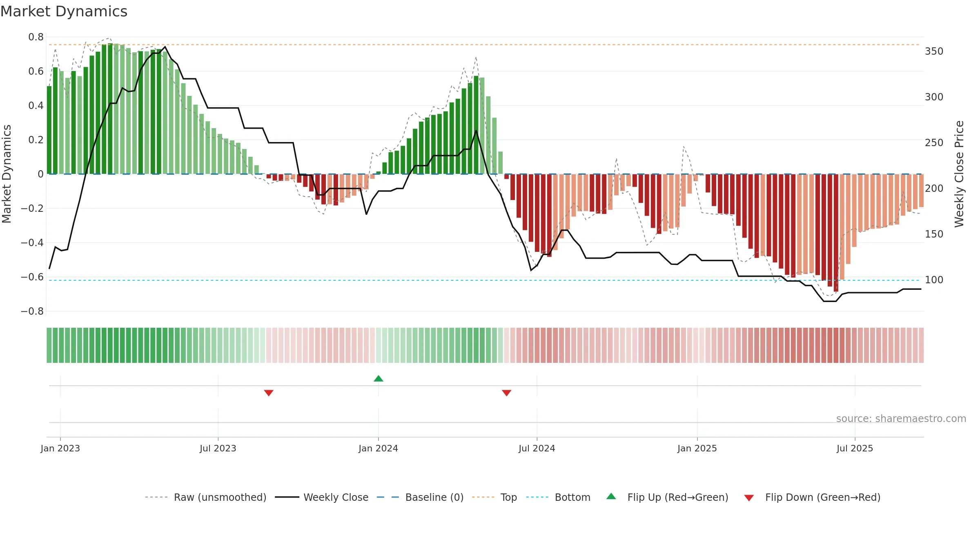Click the 0.4 left axis label
Viewport: 980px width, 551px height.
(36, 106)
